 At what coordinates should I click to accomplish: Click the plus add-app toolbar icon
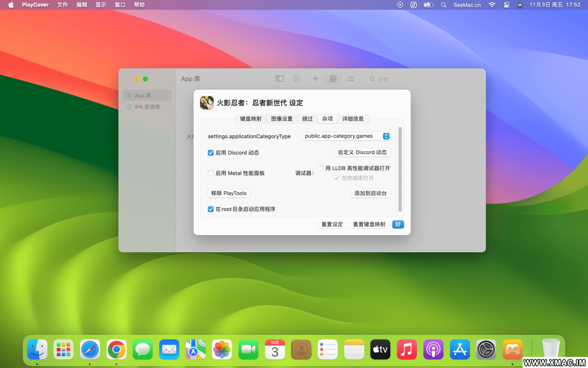tap(315, 79)
